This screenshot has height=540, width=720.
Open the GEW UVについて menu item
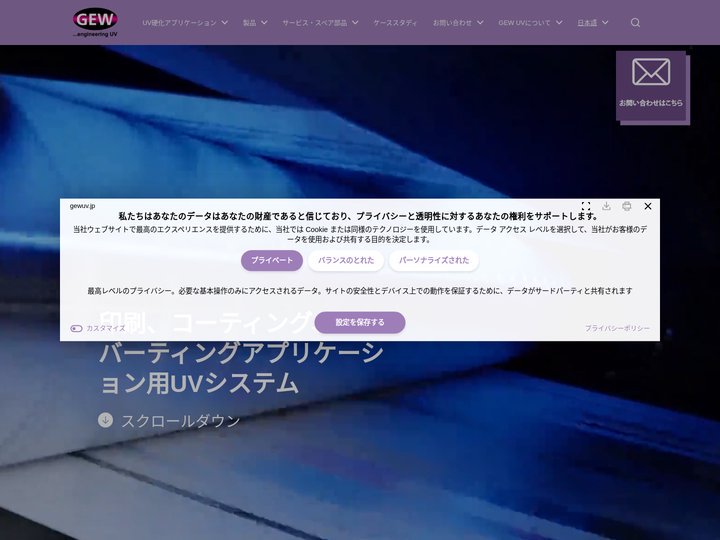coord(524,22)
